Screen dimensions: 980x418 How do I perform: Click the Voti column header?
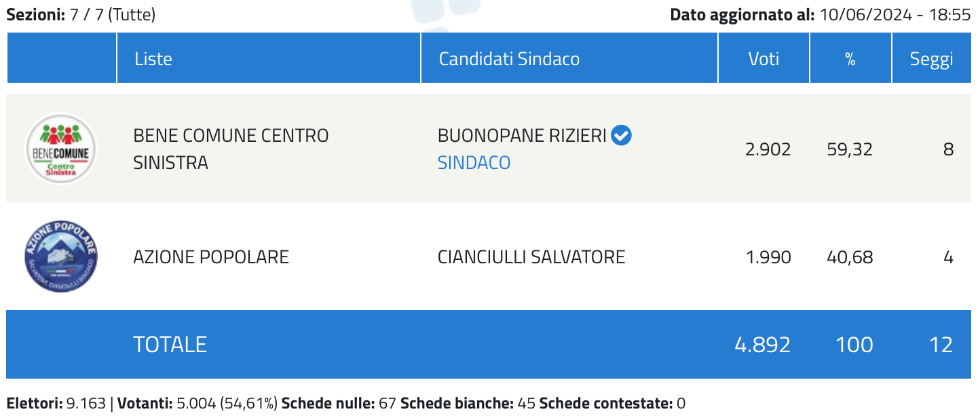pos(764,58)
